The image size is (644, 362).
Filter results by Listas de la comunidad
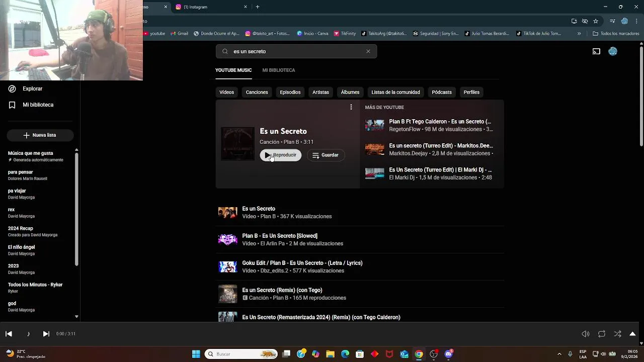395,92
